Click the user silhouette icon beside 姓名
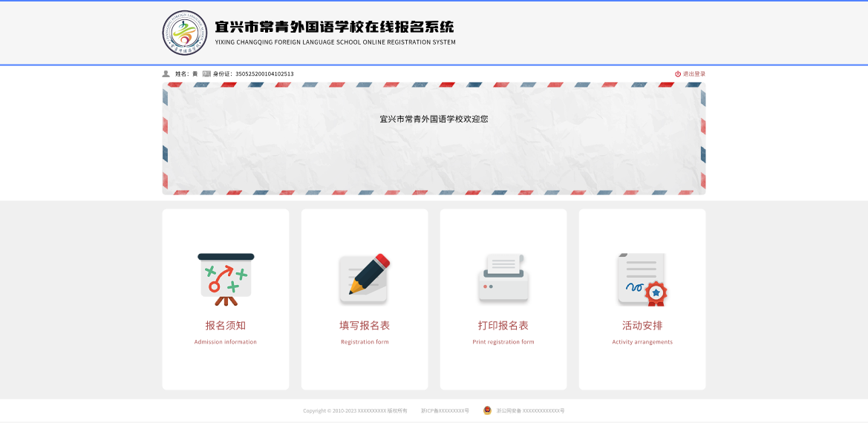868x423 pixels. (166, 73)
